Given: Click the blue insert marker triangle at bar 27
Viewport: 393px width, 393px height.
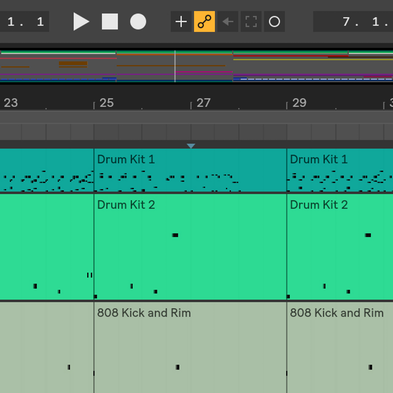Looking at the screenshot, I should pos(191,146).
